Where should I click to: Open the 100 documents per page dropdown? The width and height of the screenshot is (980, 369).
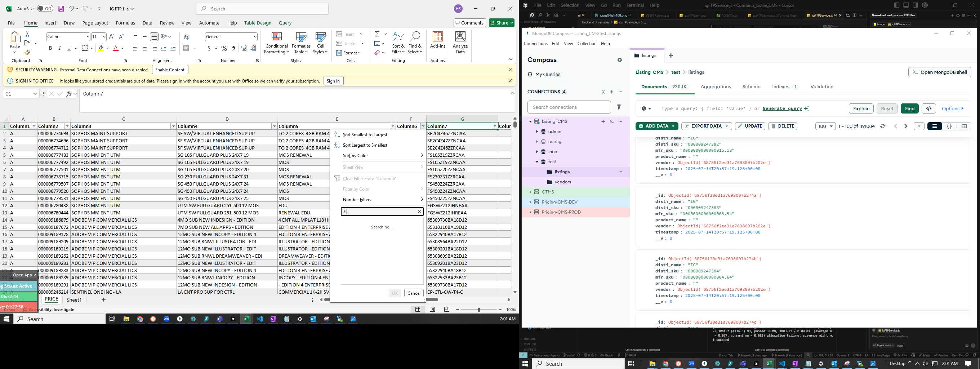825,126
